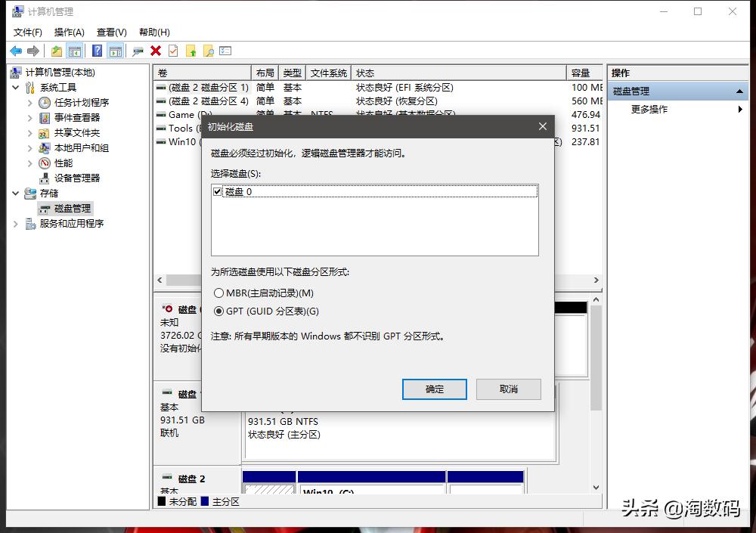Select the Help icon in the toolbar
This screenshot has width=756, height=533.
pos(96,51)
